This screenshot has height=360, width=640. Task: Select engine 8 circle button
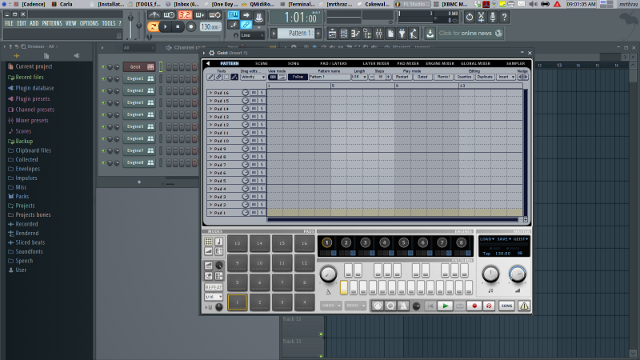coord(461,243)
